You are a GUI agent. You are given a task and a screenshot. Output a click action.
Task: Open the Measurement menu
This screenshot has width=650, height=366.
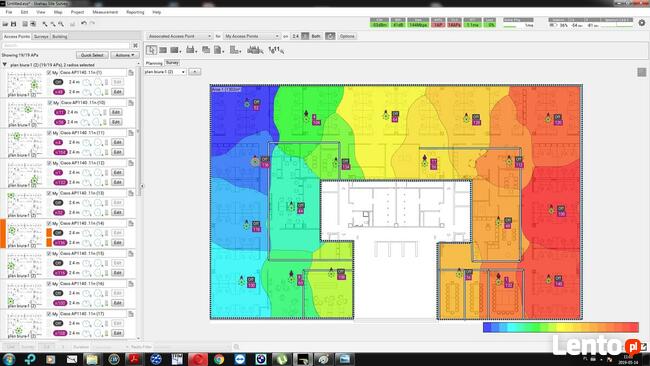pyautogui.click(x=105, y=12)
